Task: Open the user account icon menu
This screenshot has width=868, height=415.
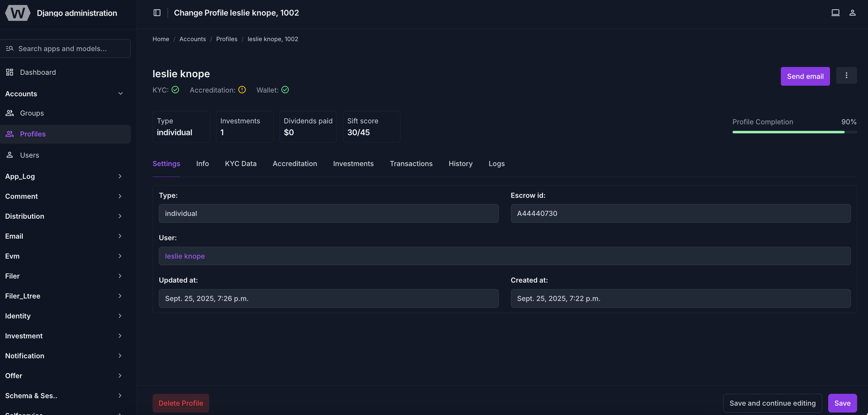Action: click(x=852, y=13)
